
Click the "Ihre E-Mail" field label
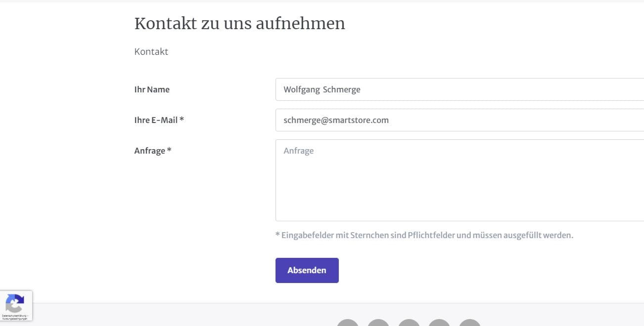pyautogui.click(x=156, y=120)
